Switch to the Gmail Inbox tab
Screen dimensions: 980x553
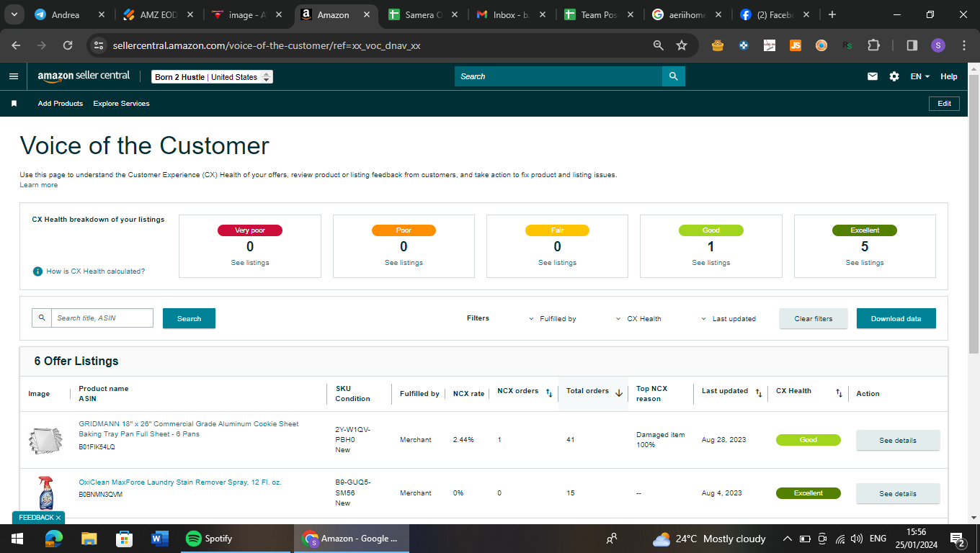513,14
